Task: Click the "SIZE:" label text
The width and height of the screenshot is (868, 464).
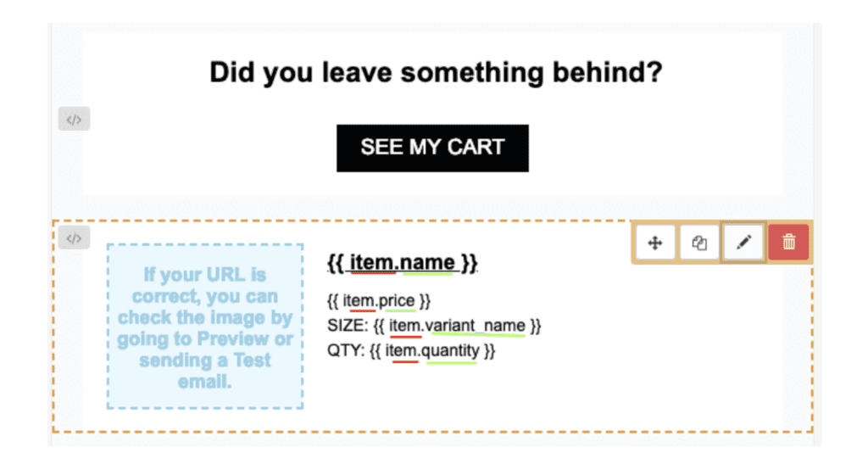Action: click(x=347, y=326)
